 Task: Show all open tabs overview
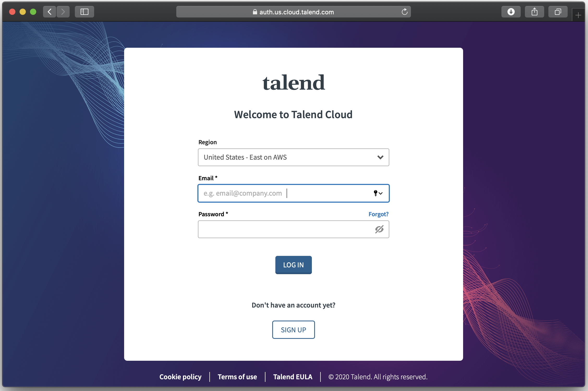(x=558, y=11)
